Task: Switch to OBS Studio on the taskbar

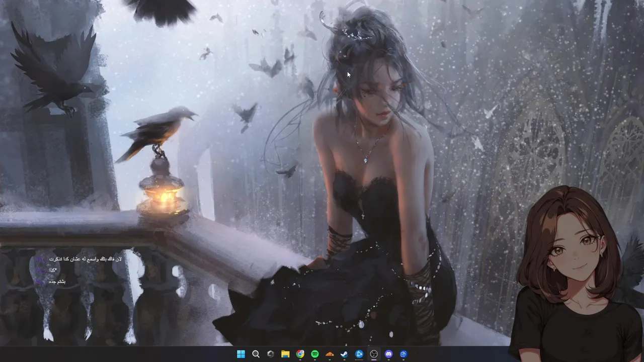Action: [x=374, y=354]
